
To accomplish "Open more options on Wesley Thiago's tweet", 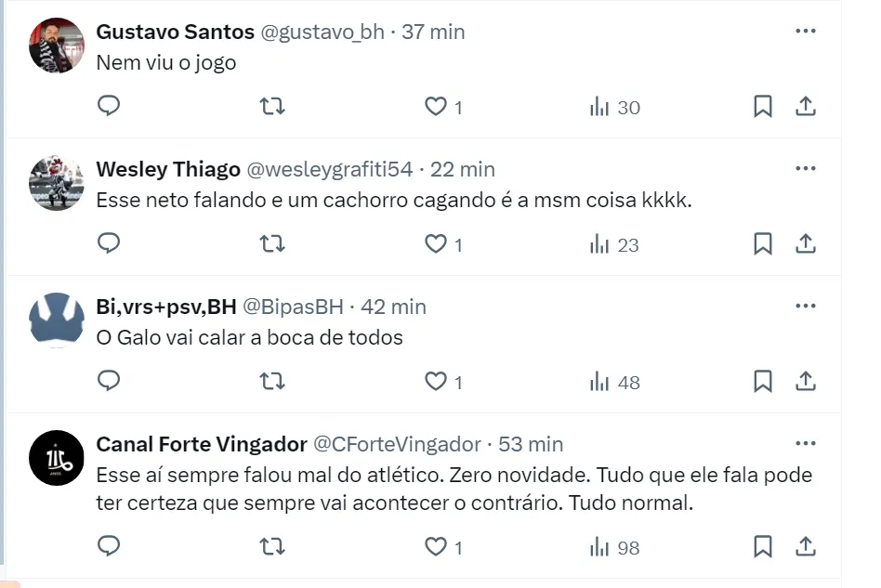I will (806, 168).
